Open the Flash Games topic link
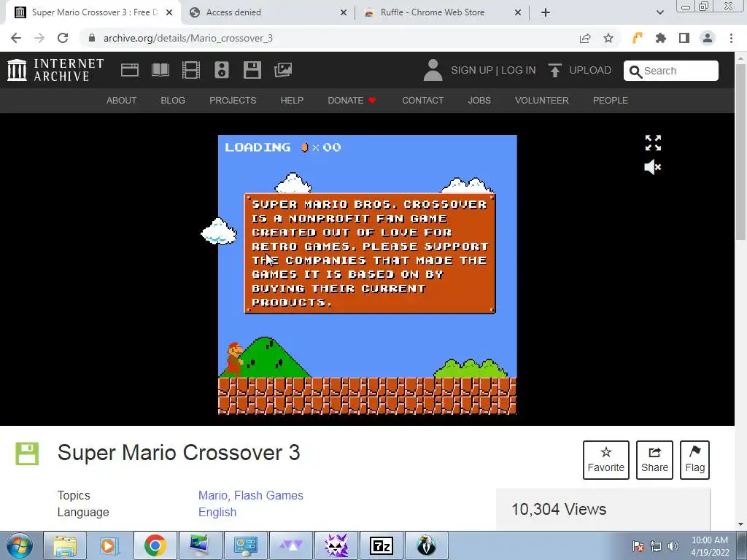This screenshot has height=560, width=747. (268, 495)
